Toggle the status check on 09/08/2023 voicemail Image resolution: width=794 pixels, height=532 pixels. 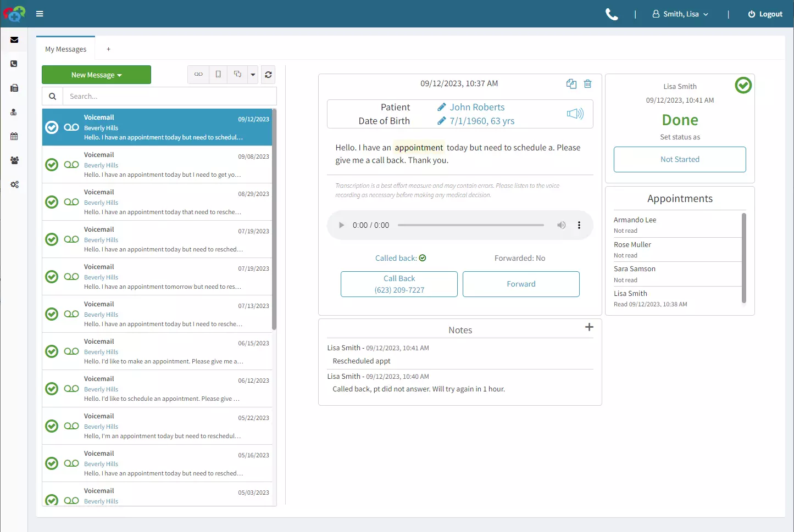52,165
